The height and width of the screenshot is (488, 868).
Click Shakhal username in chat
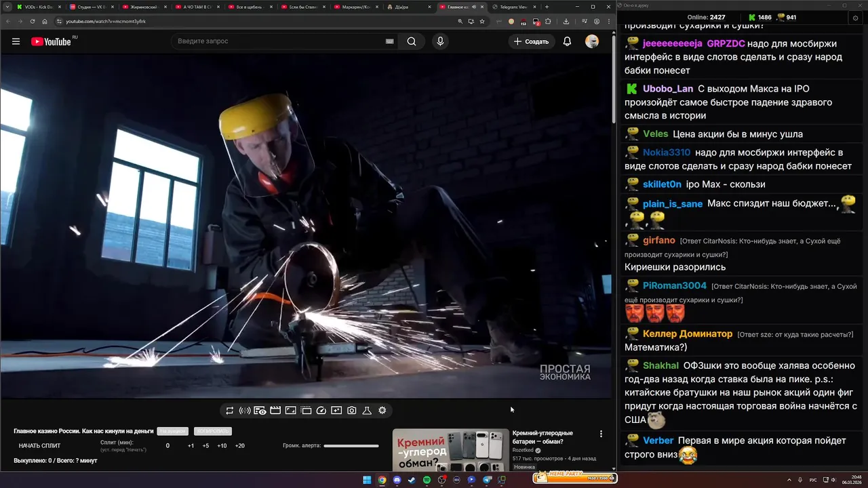[660, 365]
